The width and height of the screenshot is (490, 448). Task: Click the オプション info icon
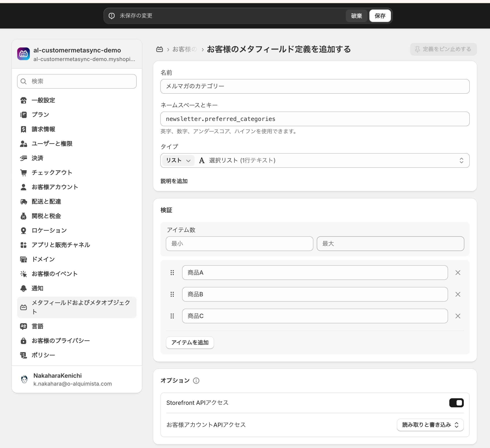click(196, 381)
